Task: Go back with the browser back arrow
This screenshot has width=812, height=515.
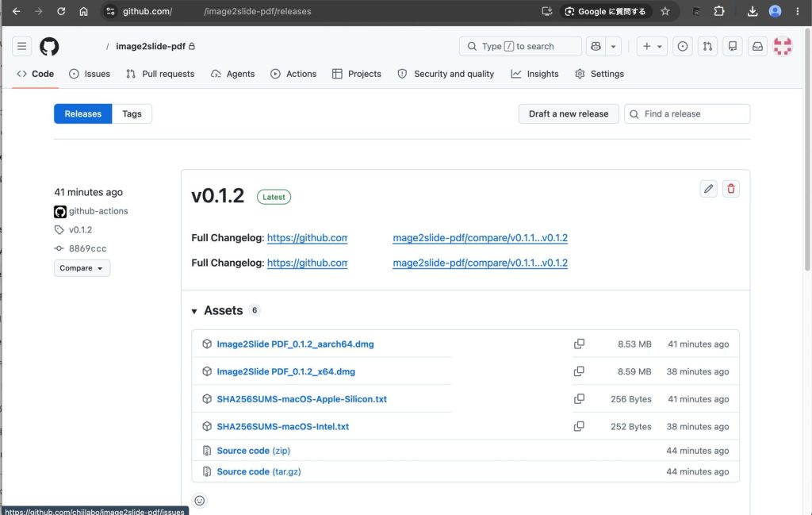Action: pyautogui.click(x=17, y=11)
